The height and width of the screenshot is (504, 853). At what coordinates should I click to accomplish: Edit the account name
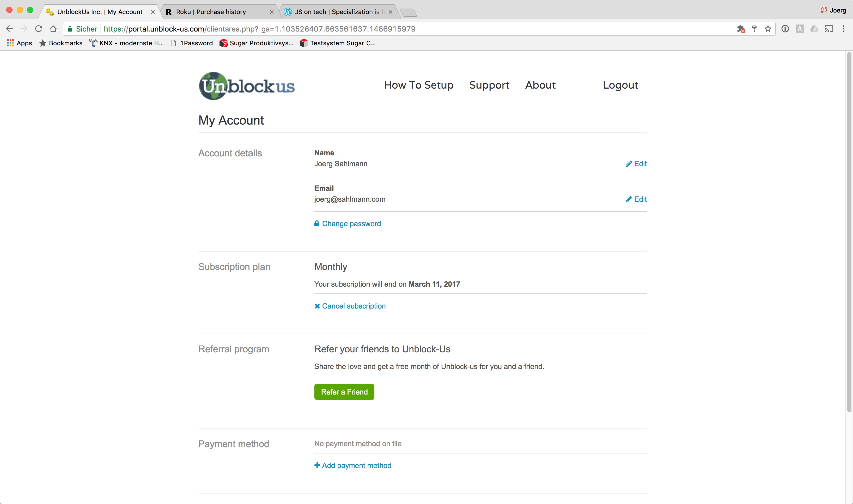(x=636, y=164)
